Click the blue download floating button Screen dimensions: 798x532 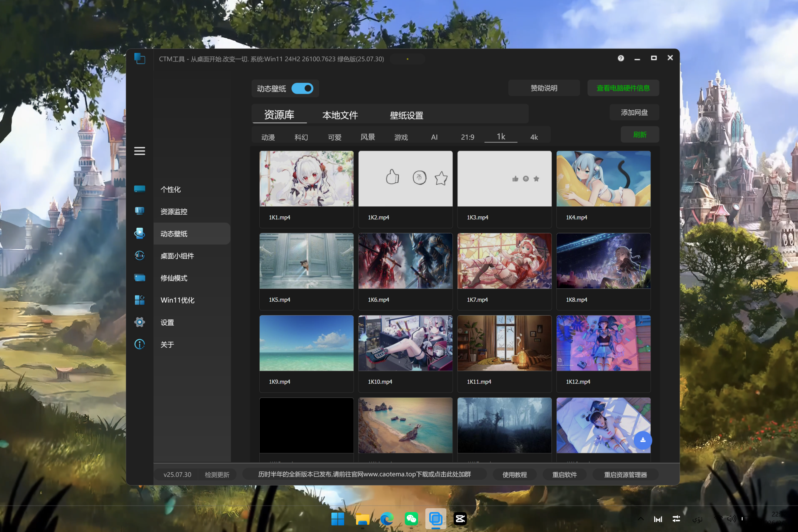pos(642,440)
